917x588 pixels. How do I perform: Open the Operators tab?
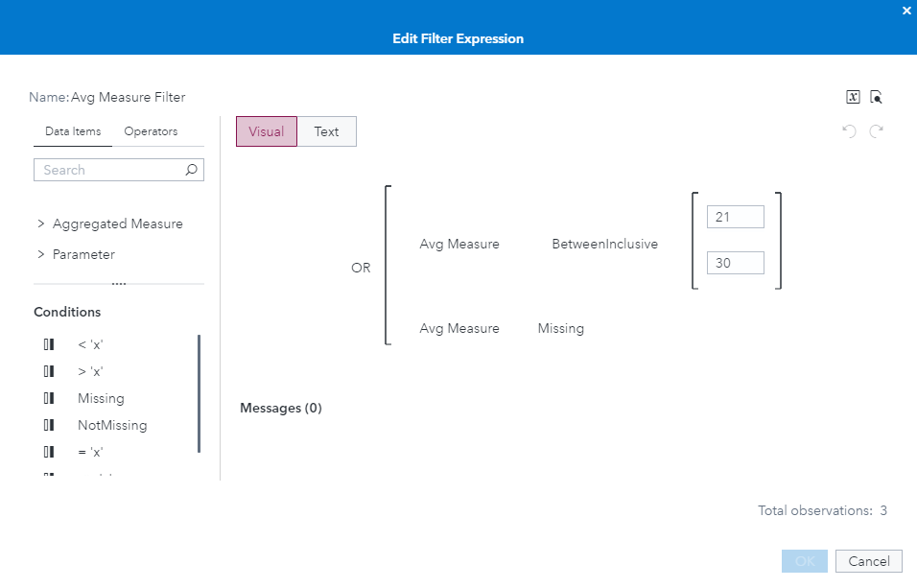(x=151, y=131)
